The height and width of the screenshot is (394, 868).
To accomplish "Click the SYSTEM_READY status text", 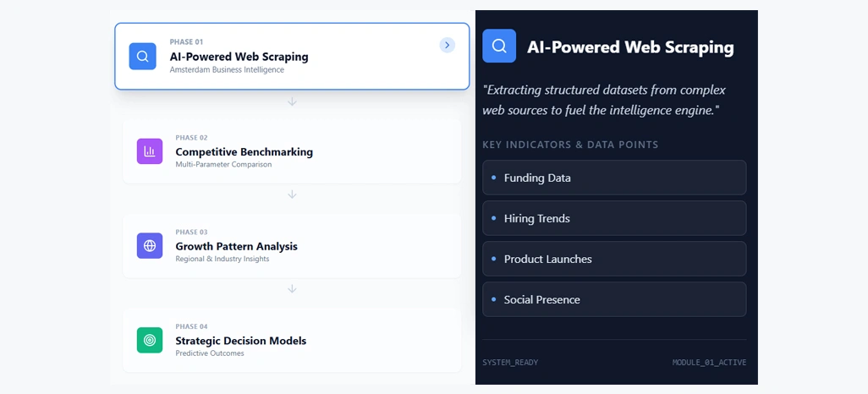I will pos(510,363).
